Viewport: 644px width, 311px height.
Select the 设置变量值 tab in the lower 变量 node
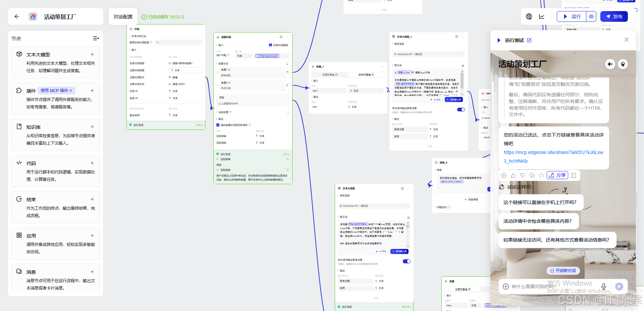[463, 289]
